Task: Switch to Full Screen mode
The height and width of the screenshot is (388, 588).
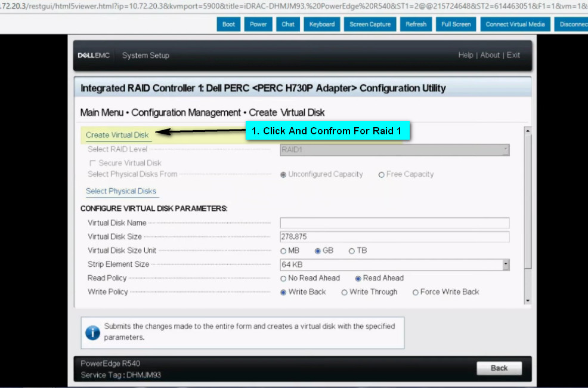Action: coord(456,24)
